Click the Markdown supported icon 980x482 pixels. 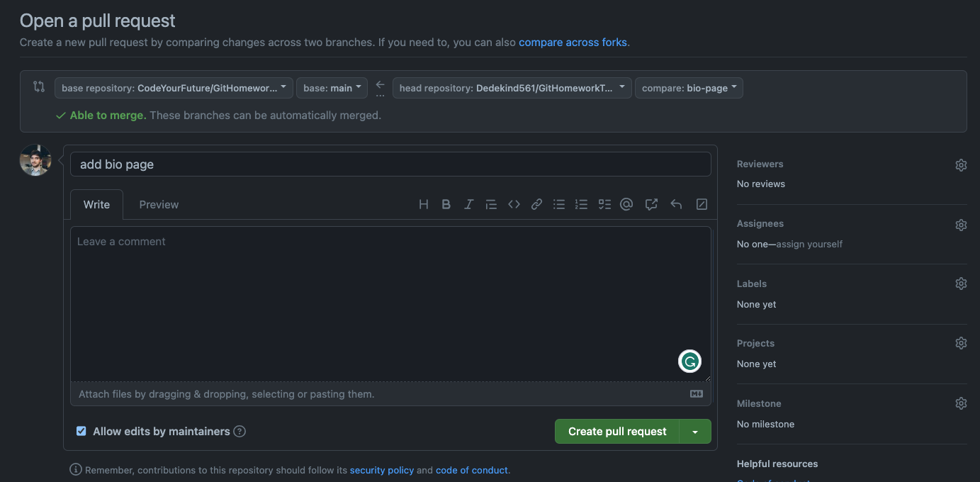[696, 393]
